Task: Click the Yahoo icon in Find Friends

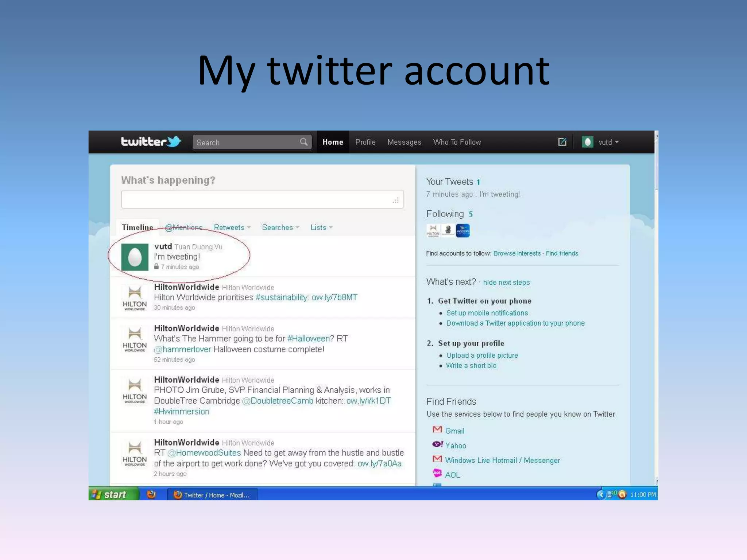Action: coord(437,444)
